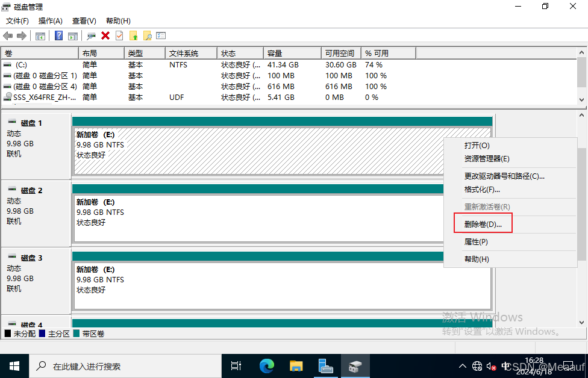Sort by the 类型 column header
Screen dimensions: 588x378
[145, 53]
